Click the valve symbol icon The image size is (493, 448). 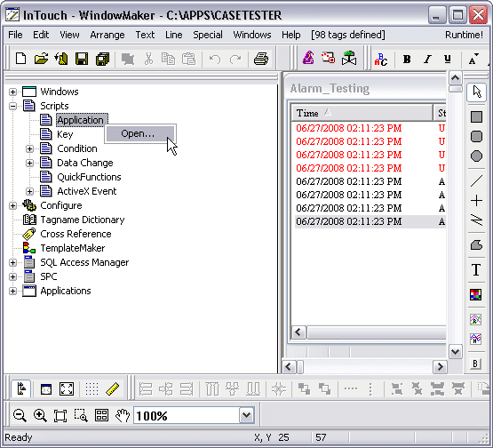[x=349, y=58]
